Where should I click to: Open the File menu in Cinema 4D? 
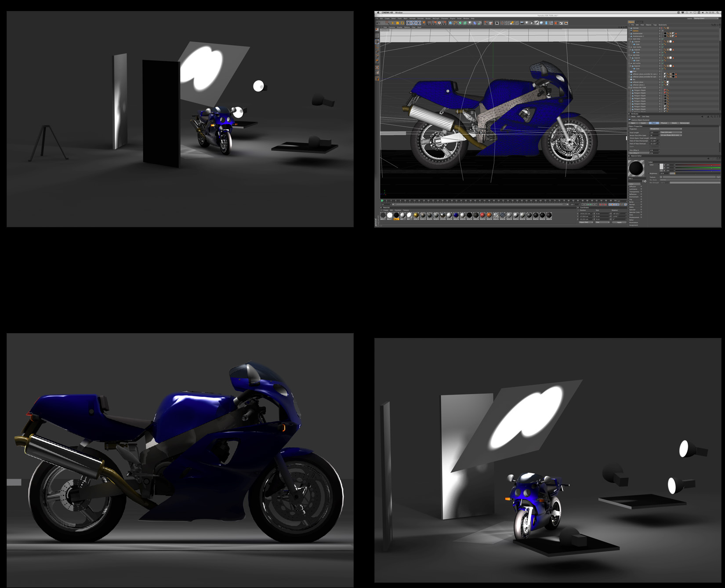377,18
